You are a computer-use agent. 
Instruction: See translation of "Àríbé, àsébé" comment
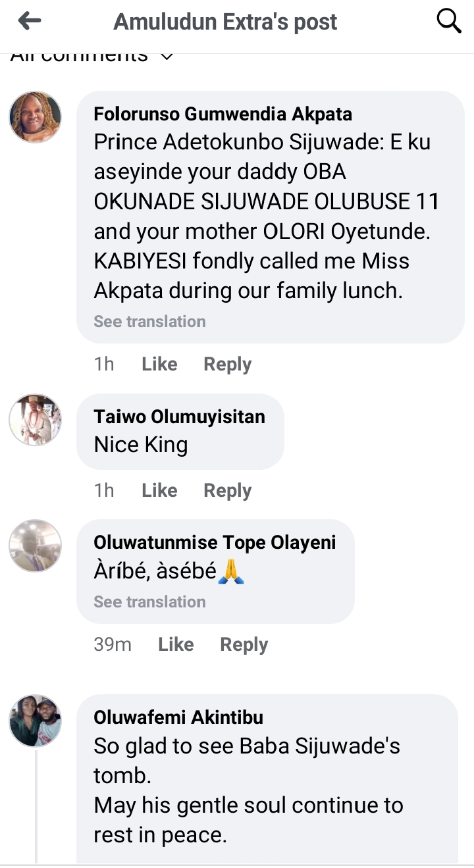point(149,601)
